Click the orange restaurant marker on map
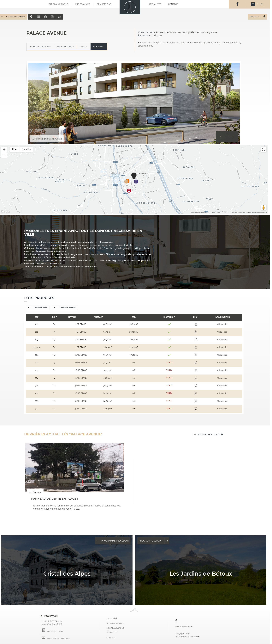This screenshot has width=272, height=644. (x=127, y=181)
